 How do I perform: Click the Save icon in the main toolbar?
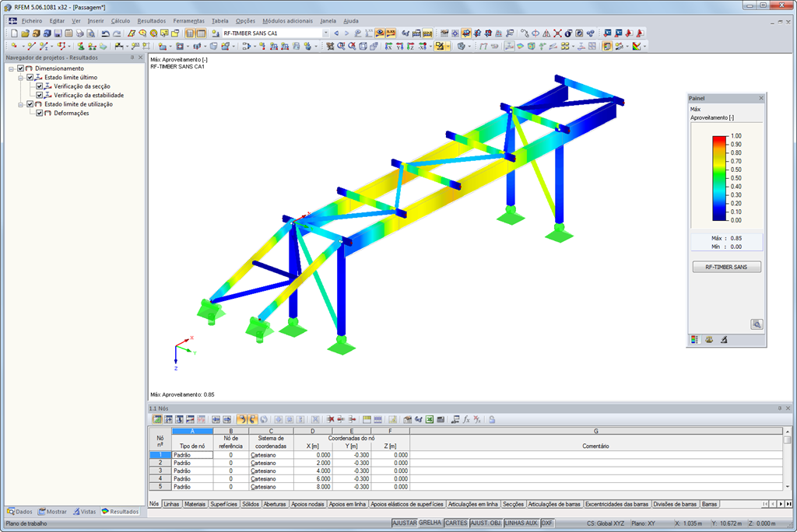point(58,33)
